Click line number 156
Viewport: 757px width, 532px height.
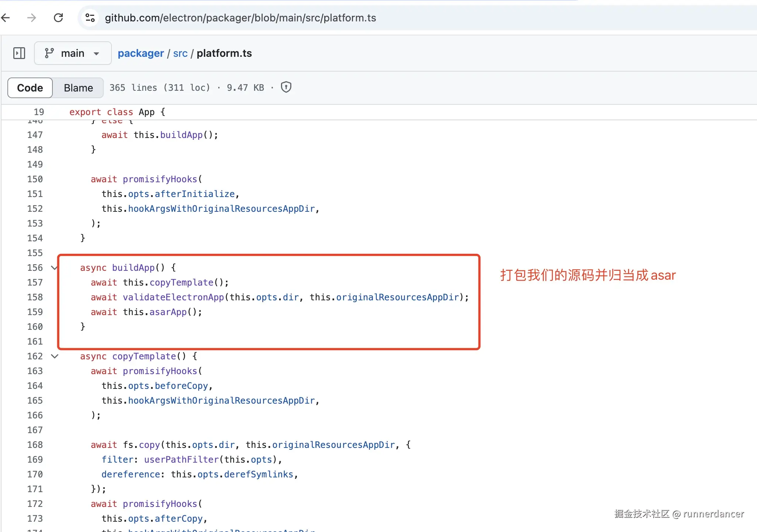pos(35,268)
